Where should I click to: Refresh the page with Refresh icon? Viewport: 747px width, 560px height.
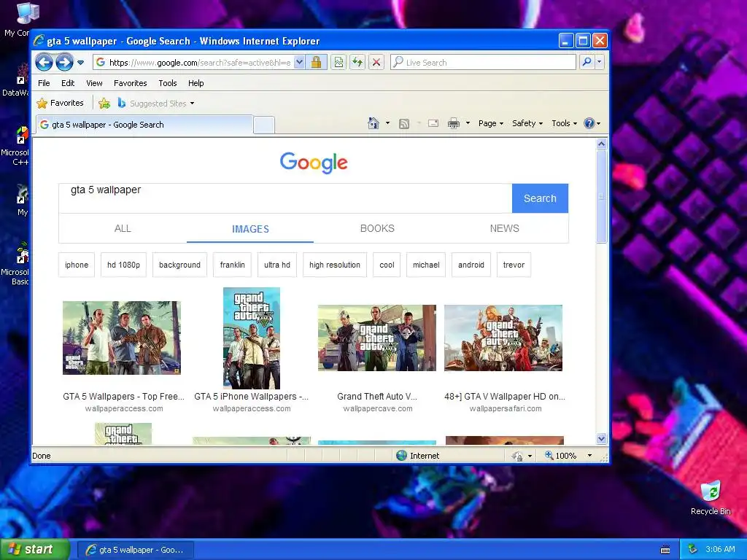tap(357, 63)
